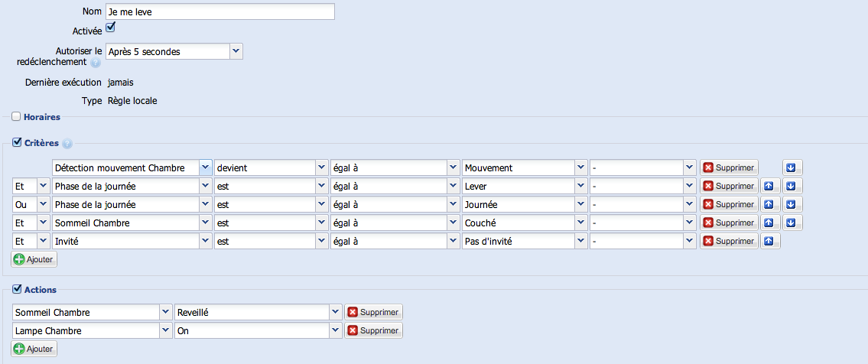Open the Lampe Chambre device dropdown

pyautogui.click(x=92, y=331)
